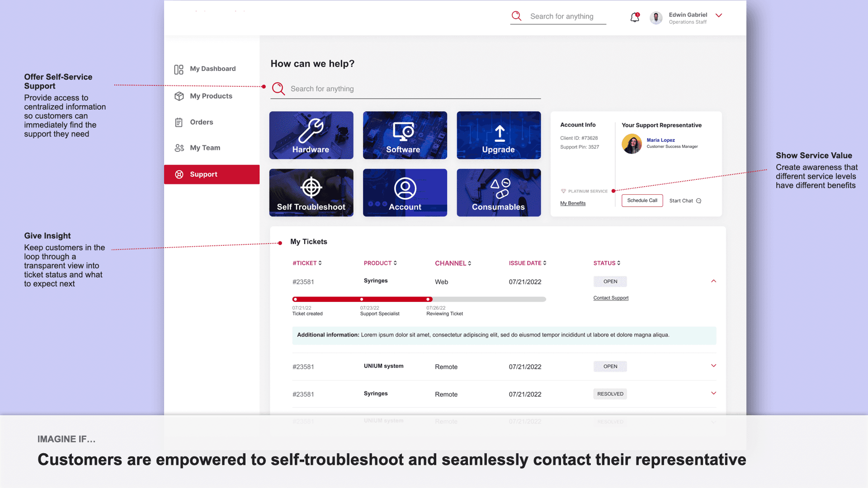Click the Reviewing Ticket progress marker
Viewport: 868px width, 488px height.
point(428,299)
